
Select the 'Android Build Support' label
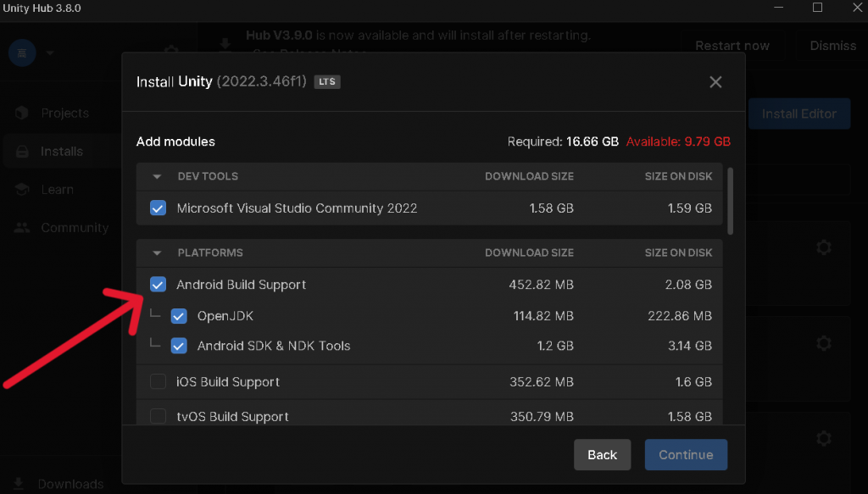tap(242, 285)
